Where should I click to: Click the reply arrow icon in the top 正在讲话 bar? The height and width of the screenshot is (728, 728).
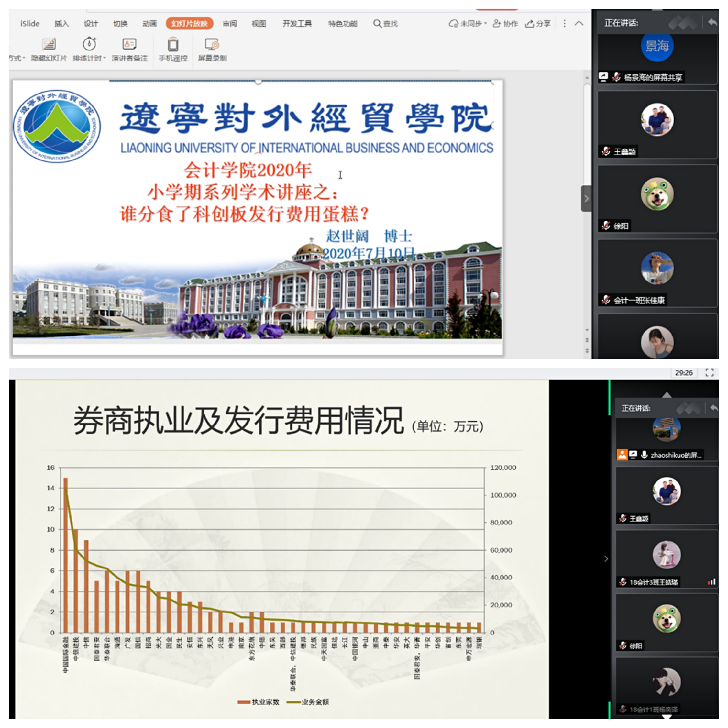pyautogui.click(x=712, y=23)
